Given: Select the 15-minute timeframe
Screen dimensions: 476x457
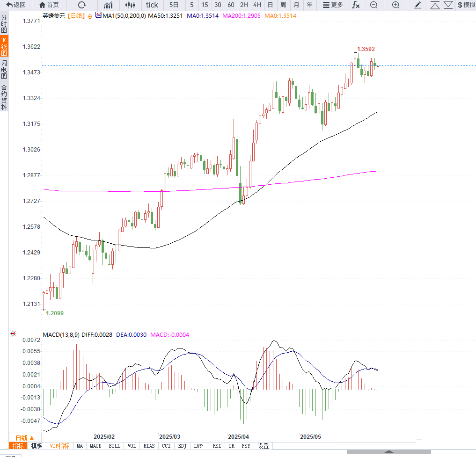Looking at the screenshot, I should pyautogui.click(x=205, y=5).
